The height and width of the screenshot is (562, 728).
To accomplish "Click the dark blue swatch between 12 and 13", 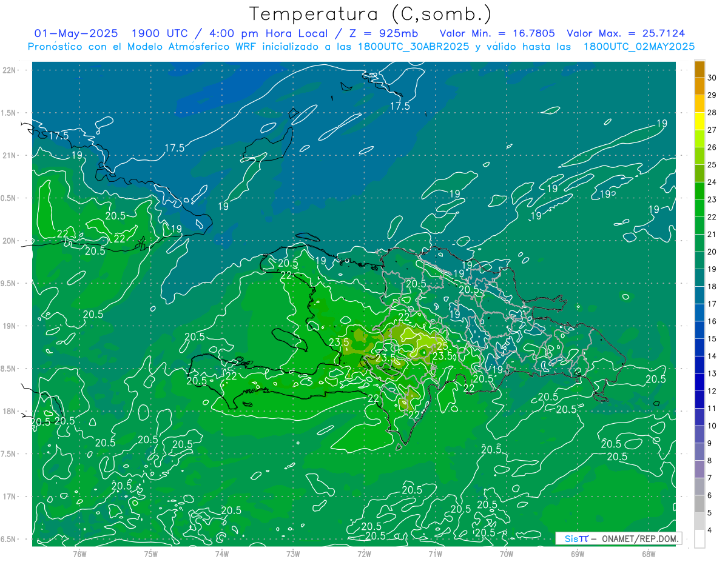I will coord(699,383).
